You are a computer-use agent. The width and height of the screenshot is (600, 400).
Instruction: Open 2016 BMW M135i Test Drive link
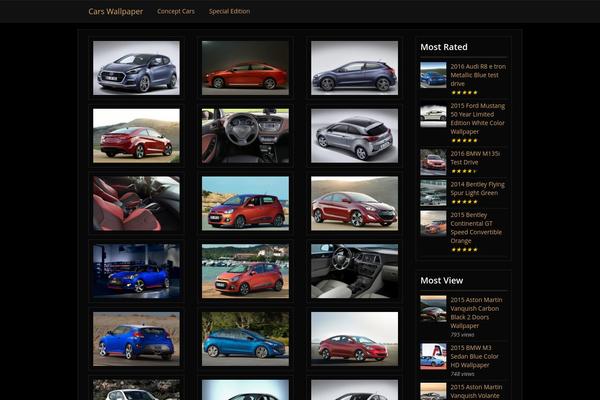point(475,158)
